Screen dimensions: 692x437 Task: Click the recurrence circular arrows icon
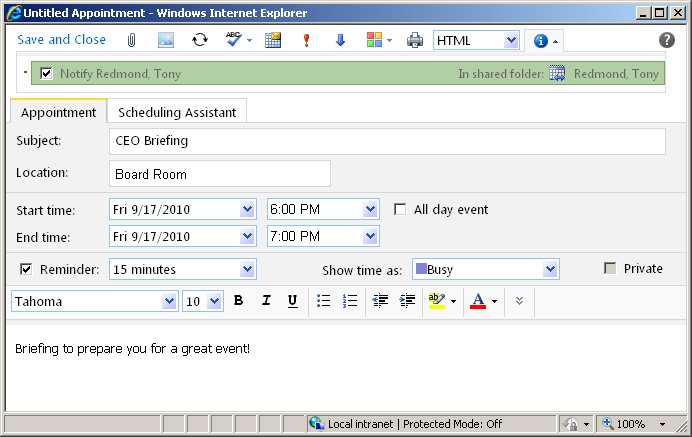200,40
